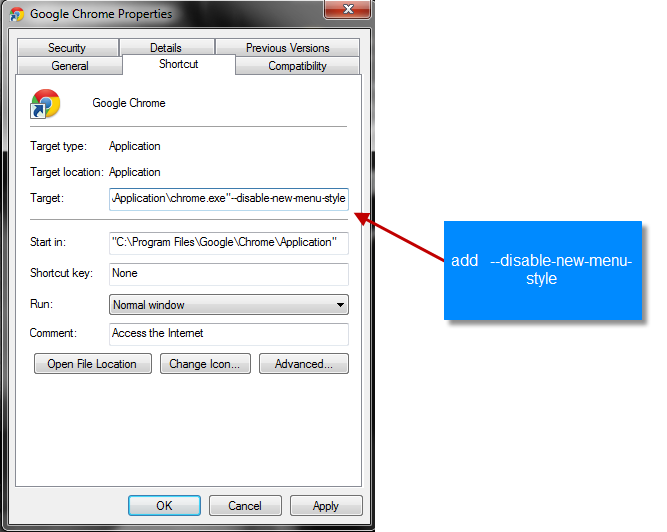The image size is (667, 532).
Task: Switch to the General tab
Action: 70,66
